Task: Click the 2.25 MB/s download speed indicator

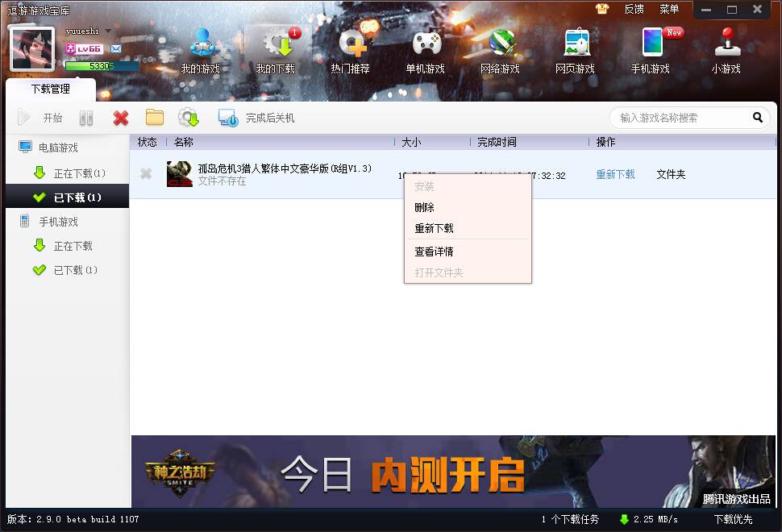Action: pyautogui.click(x=649, y=520)
